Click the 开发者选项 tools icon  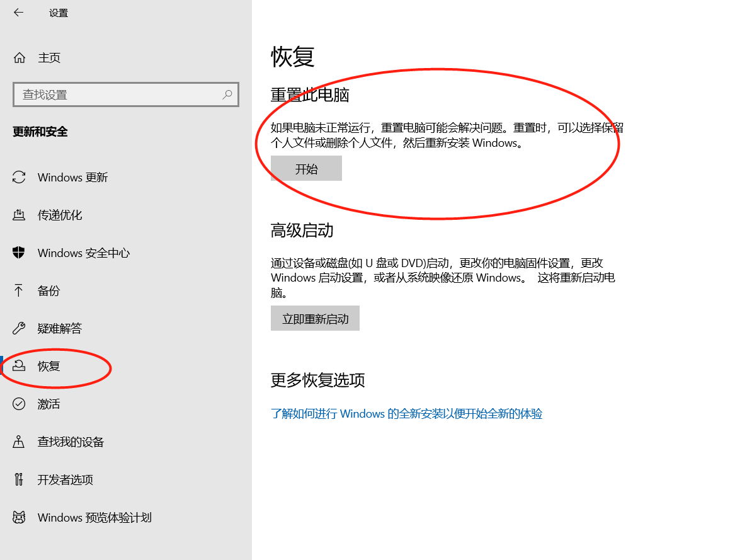[x=20, y=480]
